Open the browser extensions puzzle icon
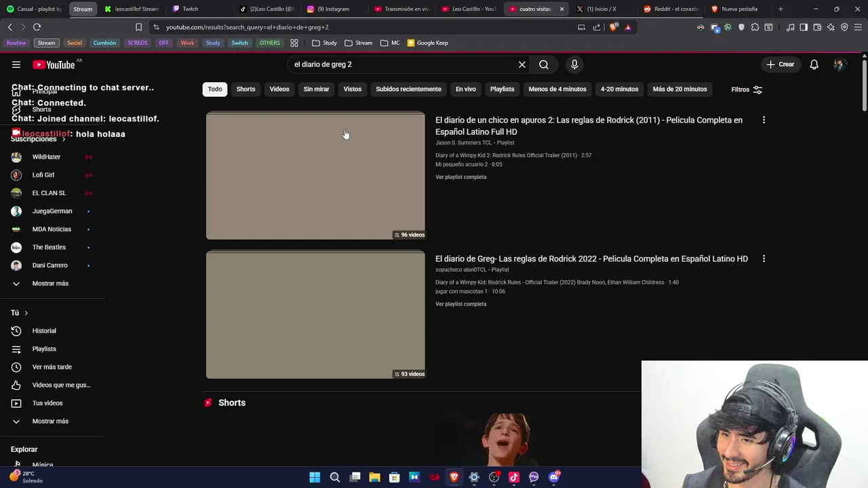This screenshot has width=868, height=488. coord(755,27)
